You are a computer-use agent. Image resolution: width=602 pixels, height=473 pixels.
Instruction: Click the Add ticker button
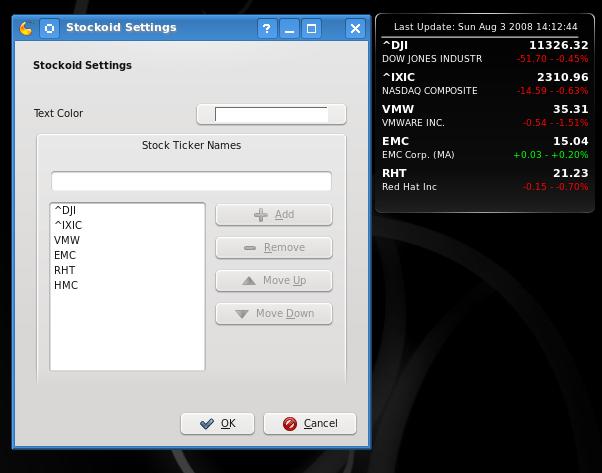coord(274,215)
